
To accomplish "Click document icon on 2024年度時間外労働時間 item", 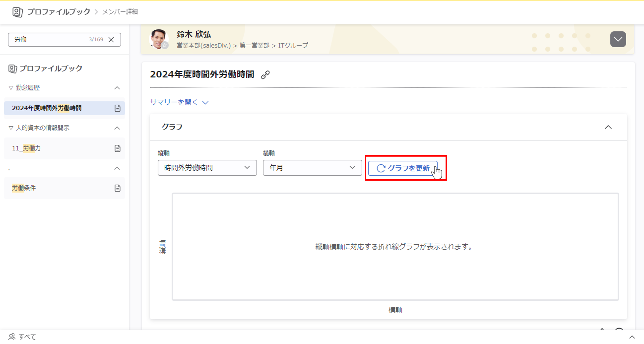I will [118, 108].
